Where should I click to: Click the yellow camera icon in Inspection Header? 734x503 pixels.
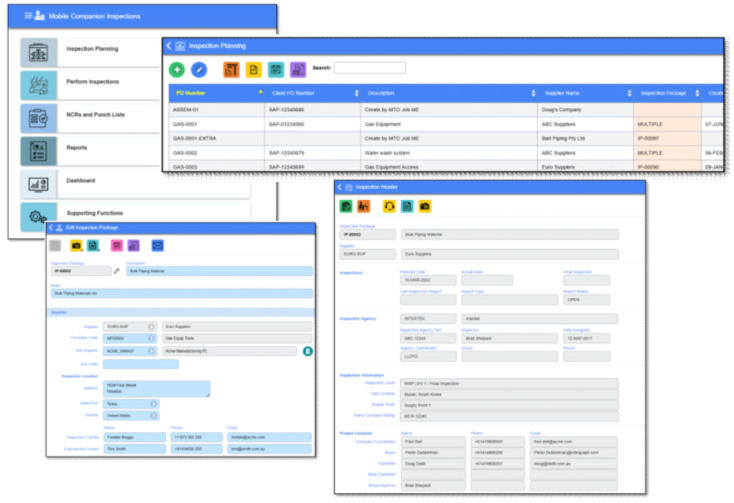(425, 206)
